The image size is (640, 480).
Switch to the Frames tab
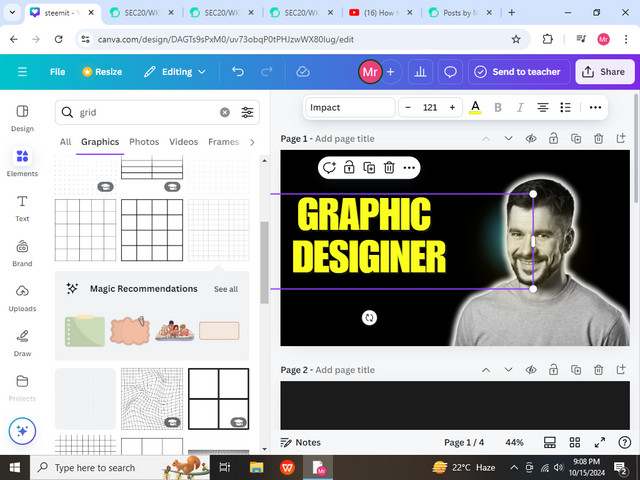pos(223,142)
